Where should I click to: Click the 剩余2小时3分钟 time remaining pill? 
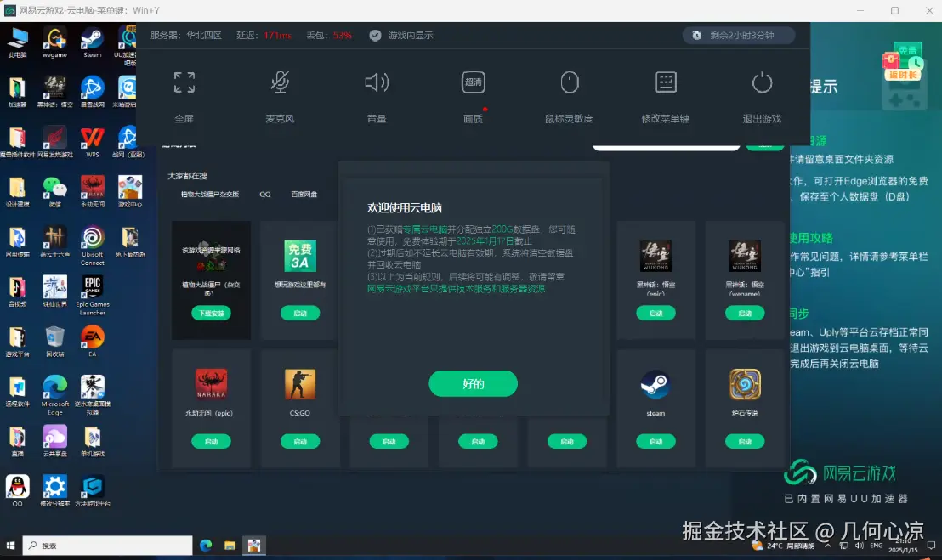[738, 35]
